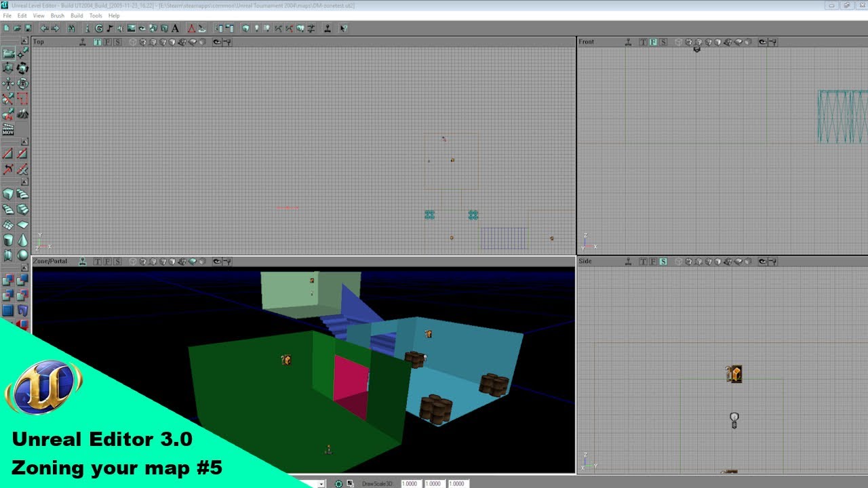Image resolution: width=868 pixels, height=488 pixels.
Task: Undo the last action with the left arrow
Action: (x=44, y=28)
